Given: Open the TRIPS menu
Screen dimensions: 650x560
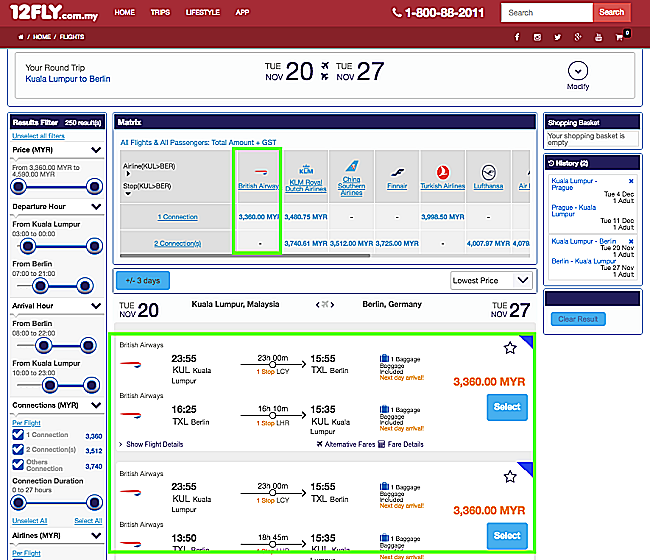Looking at the screenshot, I should click(x=160, y=12).
